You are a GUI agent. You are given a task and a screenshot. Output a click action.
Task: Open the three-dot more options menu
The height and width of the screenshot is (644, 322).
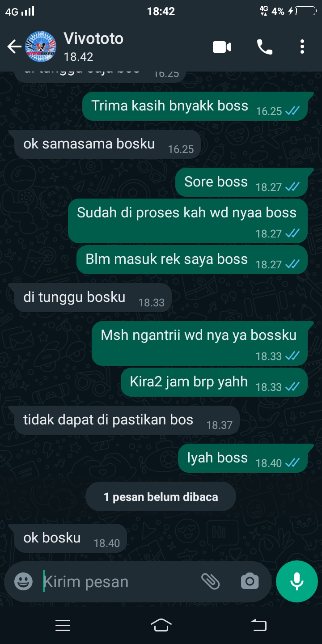(302, 47)
